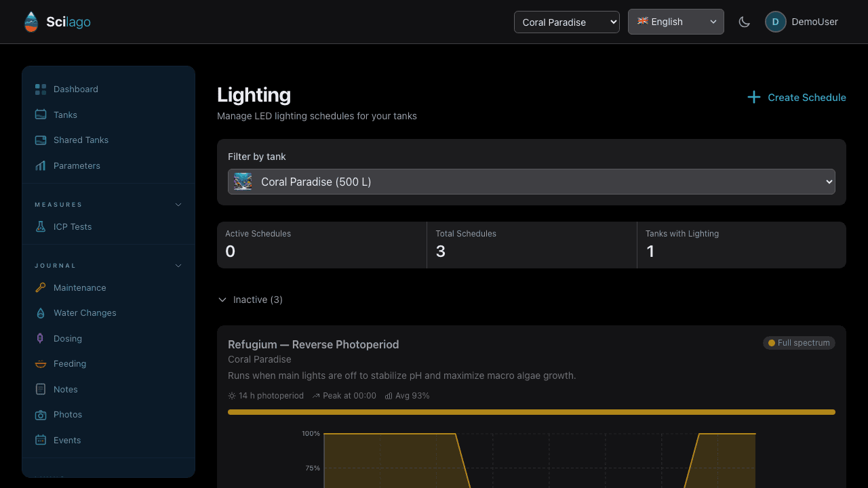The width and height of the screenshot is (868, 488).
Task: Click the Create Schedule button
Action: 796,98
